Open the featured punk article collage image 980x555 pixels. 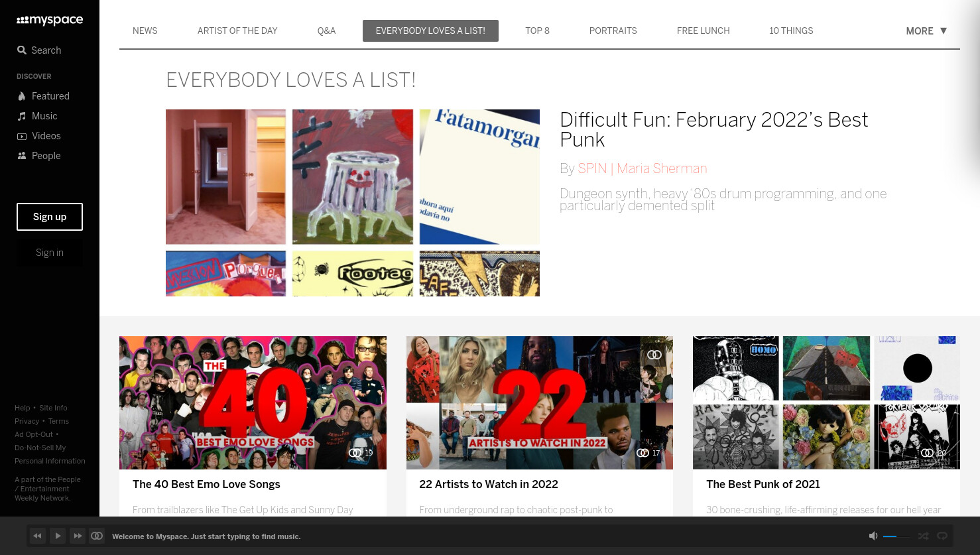[353, 203]
